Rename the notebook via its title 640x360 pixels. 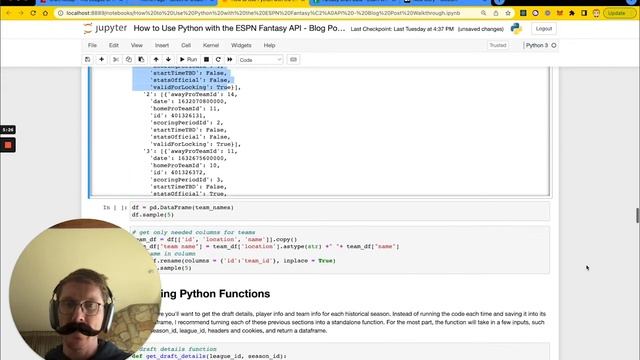pos(239,29)
